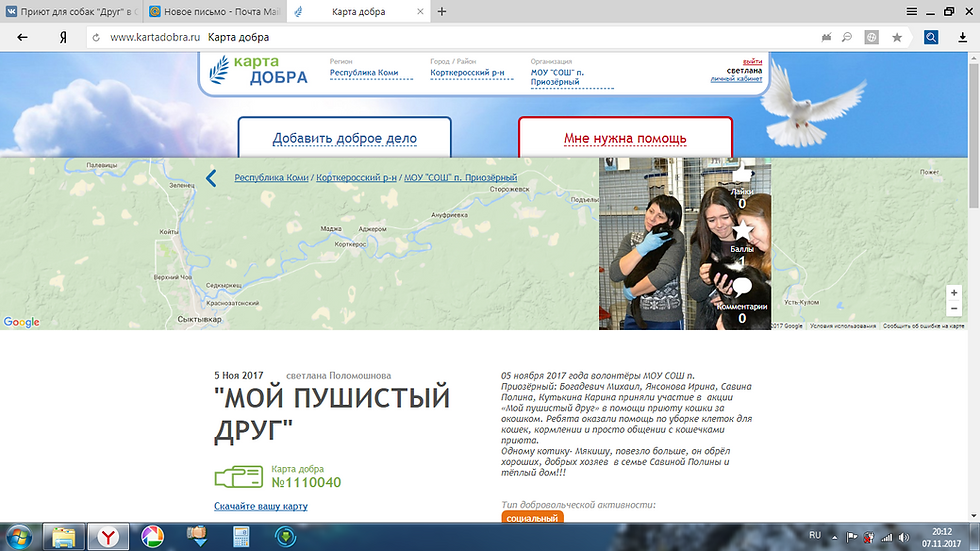980x551 pixels.
Task: Open Yandex home via Я icon
Action: 63,37
